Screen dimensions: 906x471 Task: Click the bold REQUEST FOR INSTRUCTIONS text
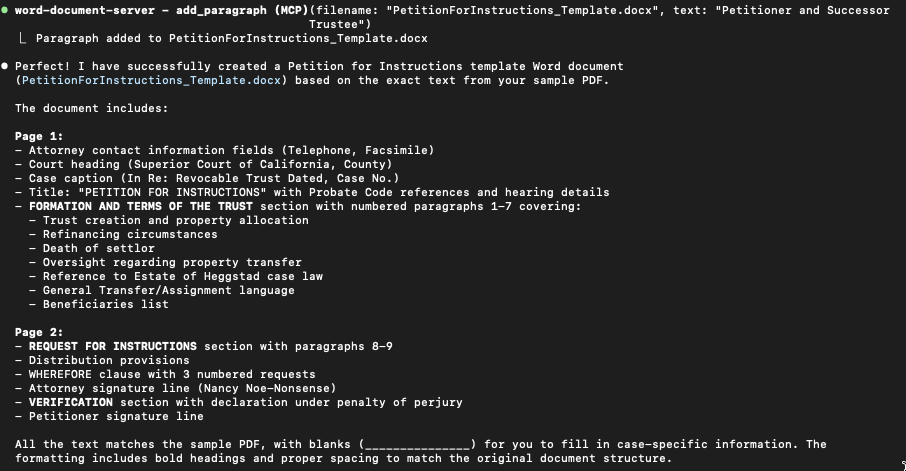[113, 346]
